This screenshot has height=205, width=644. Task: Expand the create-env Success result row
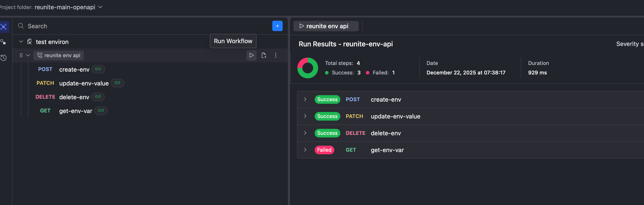point(305,99)
